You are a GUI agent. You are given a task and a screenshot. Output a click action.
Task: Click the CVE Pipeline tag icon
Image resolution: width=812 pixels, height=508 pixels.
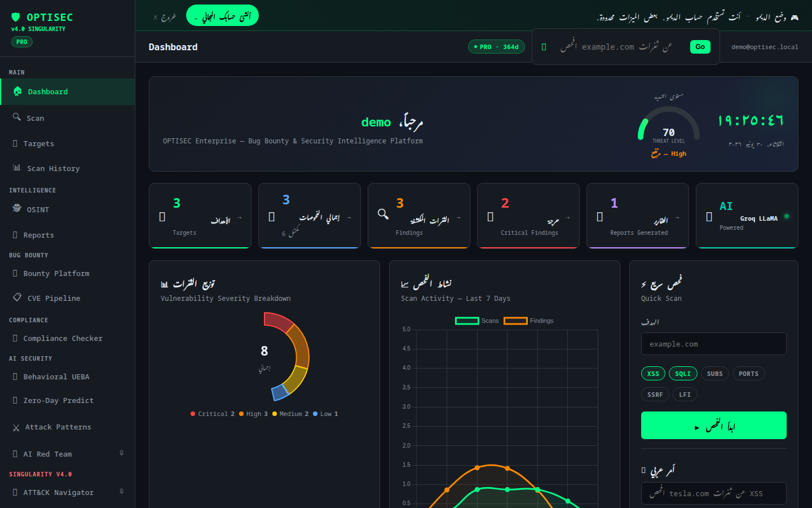pyautogui.click(x=17, y=297)
